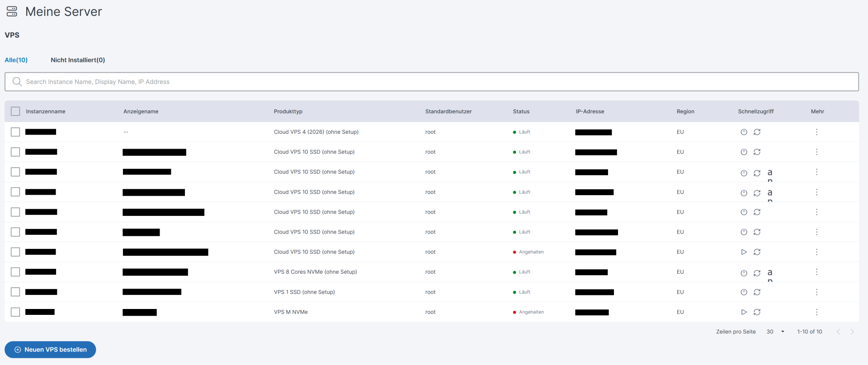Restart the VPS 8 Cores NVMe server
The width and height of the screenshot is (868, 365).
757,273
